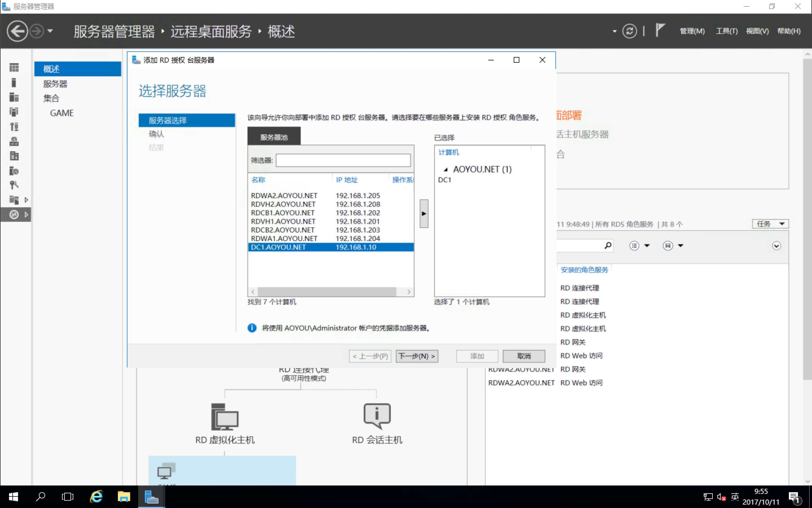This screenshot has width=812, height=508.
Task: Open dropdown arrow left of refresh icon
Action: tap(614, 32)
